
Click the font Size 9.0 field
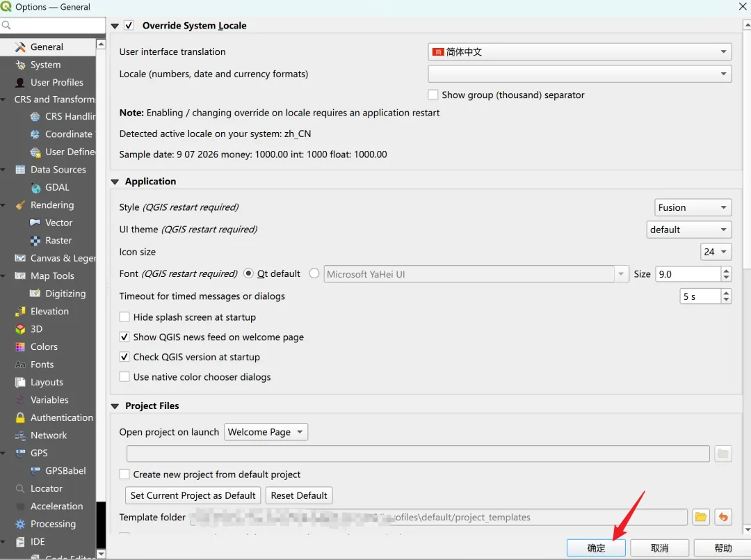688,274
